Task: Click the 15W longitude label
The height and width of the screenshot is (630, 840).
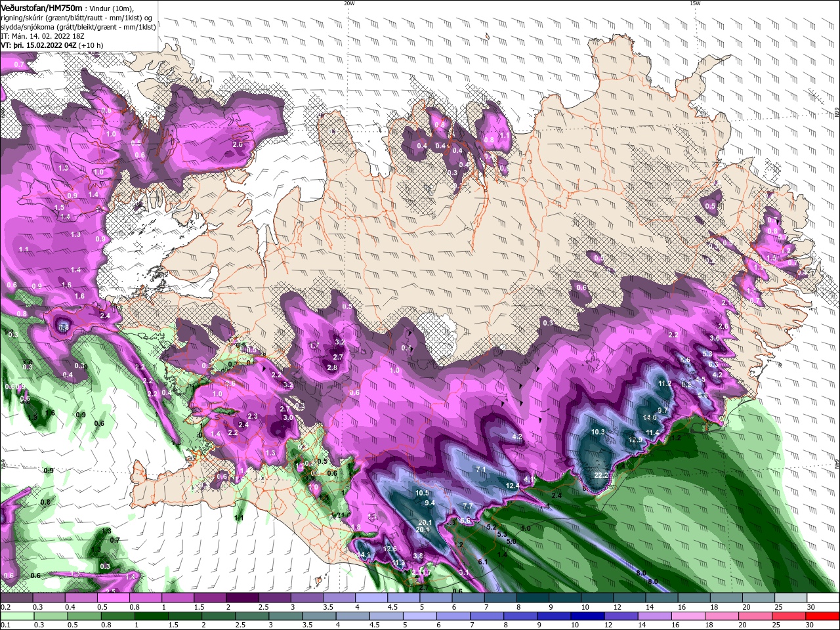Action: [695, 3]
